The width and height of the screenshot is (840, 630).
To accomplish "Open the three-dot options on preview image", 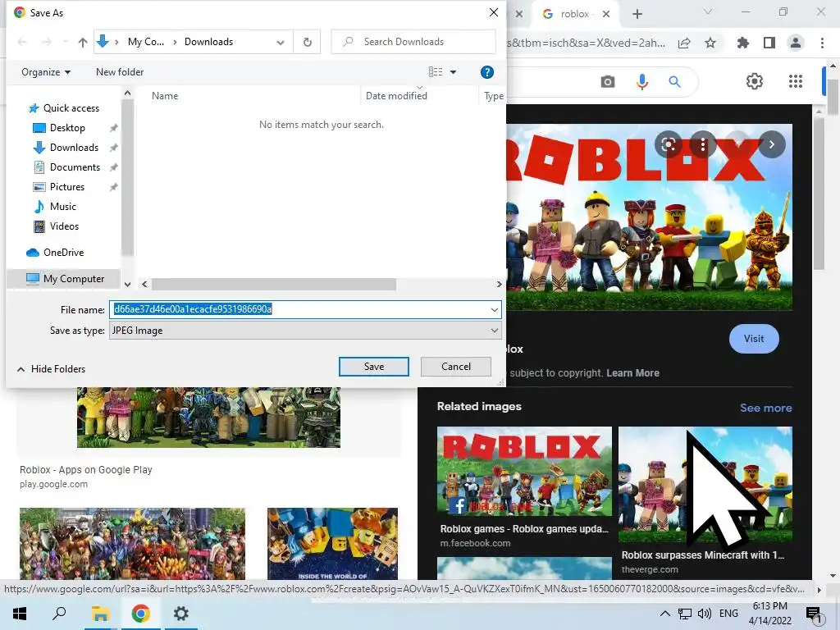I will tap(703, 144).
